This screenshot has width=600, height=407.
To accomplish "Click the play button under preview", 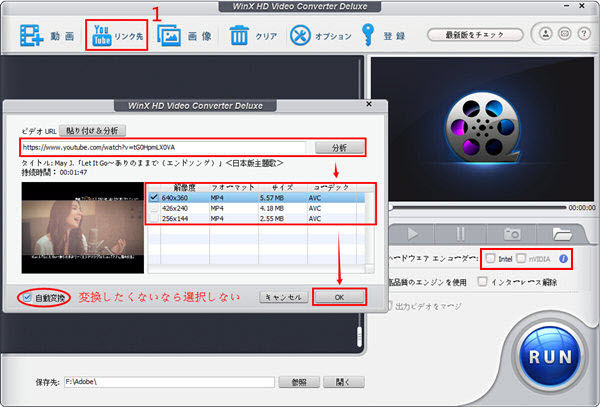I will 412,234.
